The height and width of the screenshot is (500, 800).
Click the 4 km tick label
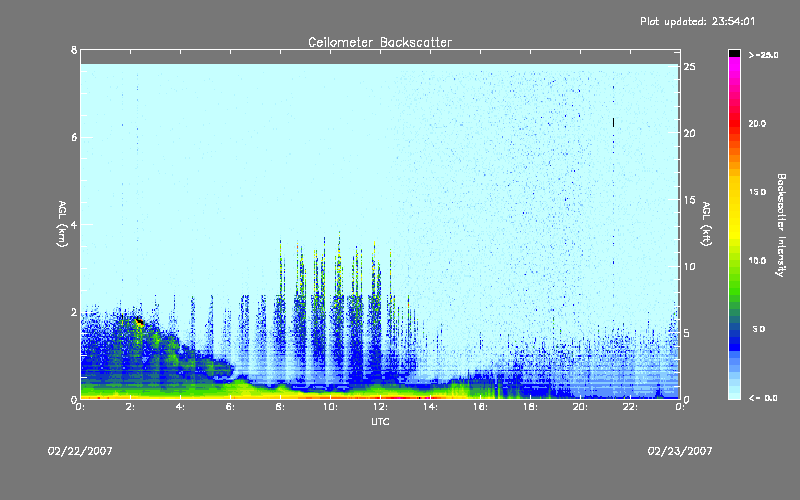coord(74,224)
